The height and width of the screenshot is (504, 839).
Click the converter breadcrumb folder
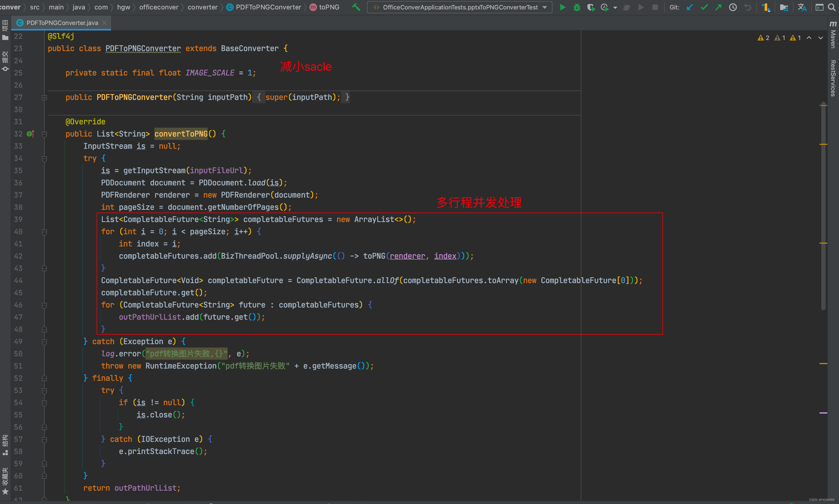pyautogui.click(x=202, y=7)
